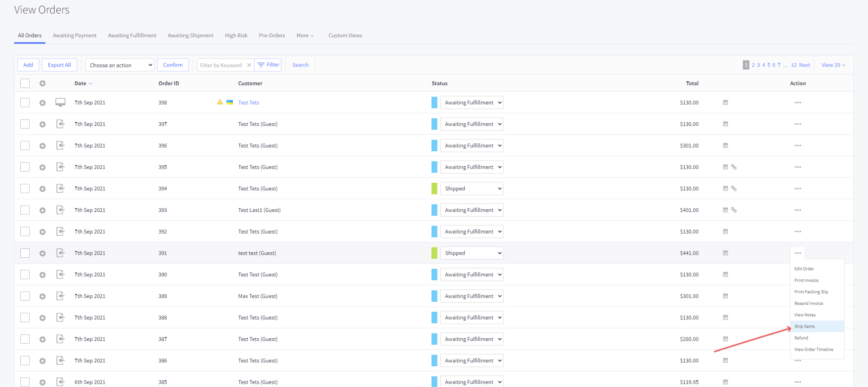The width and height of the screenshot is (868, 387).
Task: Clear keyword filter with X icon
Action: click(249, 65)
